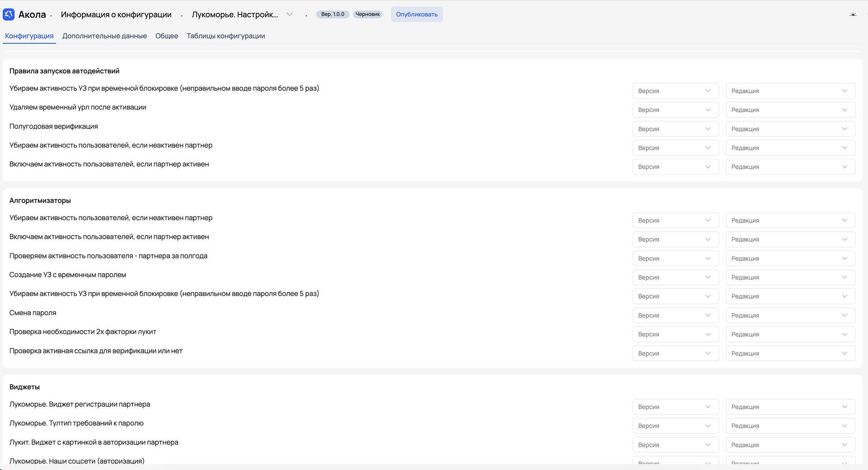The image size is (868, 470).
Task: Publish the configuration with Опубликовать button
Action: coord(416,14)
